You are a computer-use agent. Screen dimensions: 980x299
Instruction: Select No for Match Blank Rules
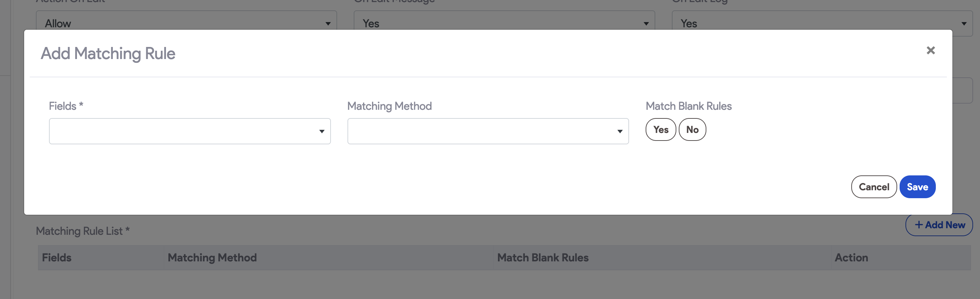(693, 129)
